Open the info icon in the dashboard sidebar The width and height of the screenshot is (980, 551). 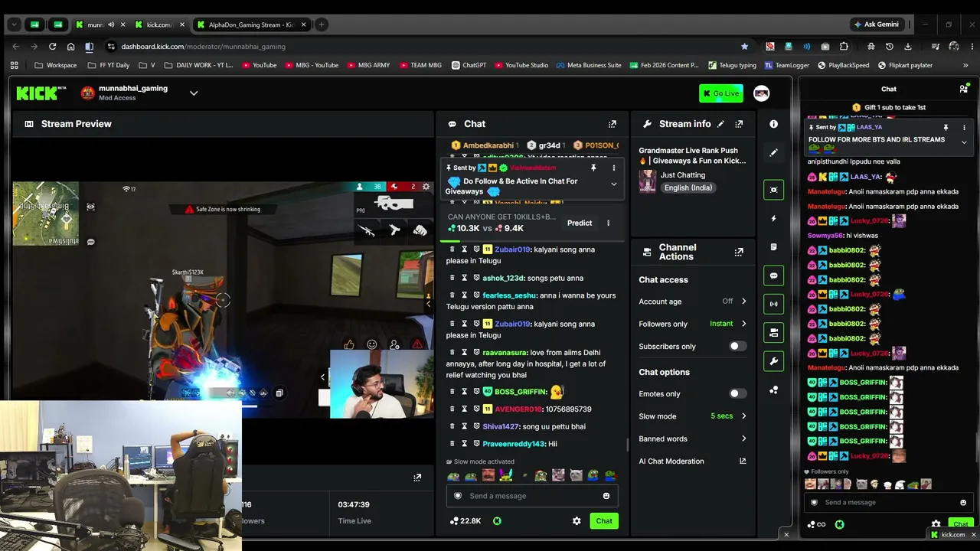773,124
